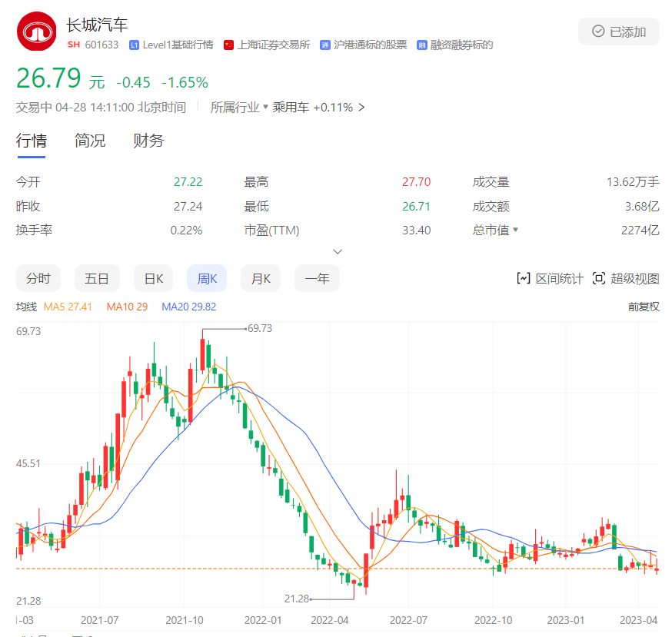Open the 所属行业 dropdown arrow
This screenshot has height=637, width=672.
point(265,107)
